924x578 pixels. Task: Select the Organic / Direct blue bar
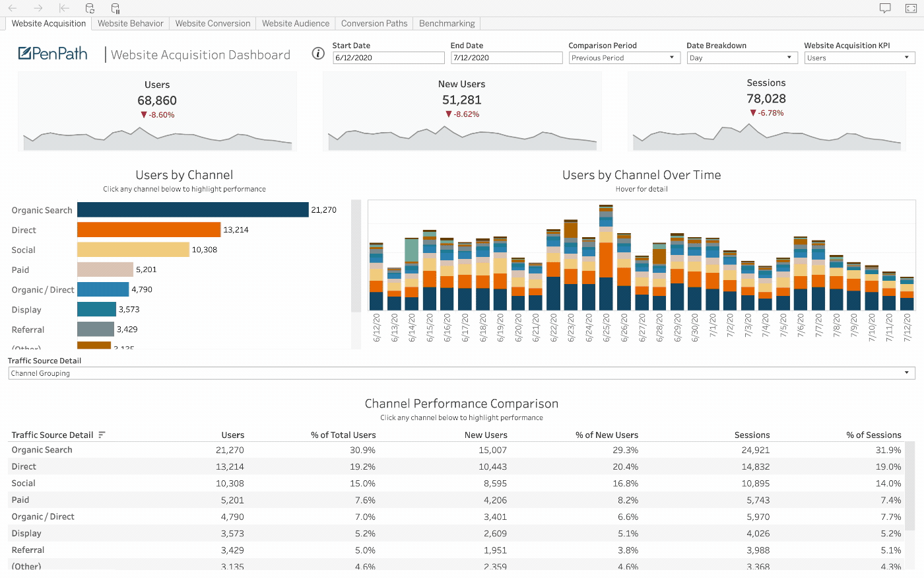[103, 289]
